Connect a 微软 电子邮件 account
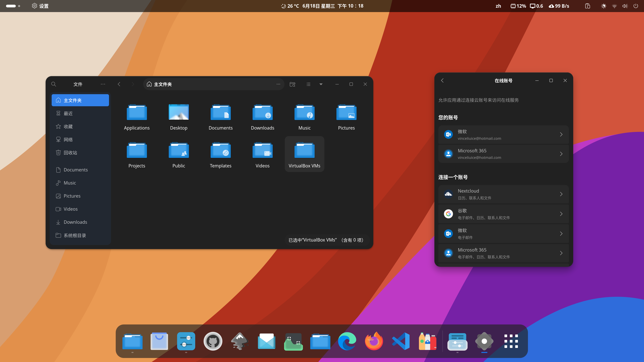The height and width of the screenshot is (362, 644). click(503, 234)
